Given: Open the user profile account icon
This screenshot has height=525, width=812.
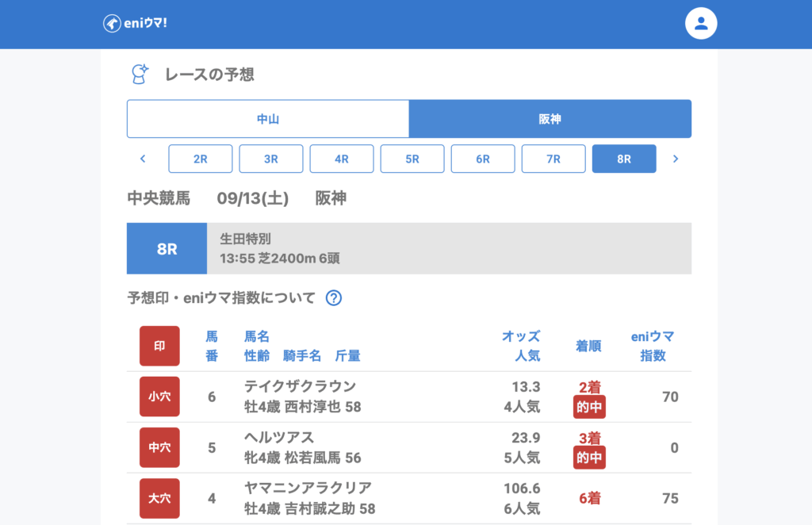Looking at the screenshot, I should point(700,23).
